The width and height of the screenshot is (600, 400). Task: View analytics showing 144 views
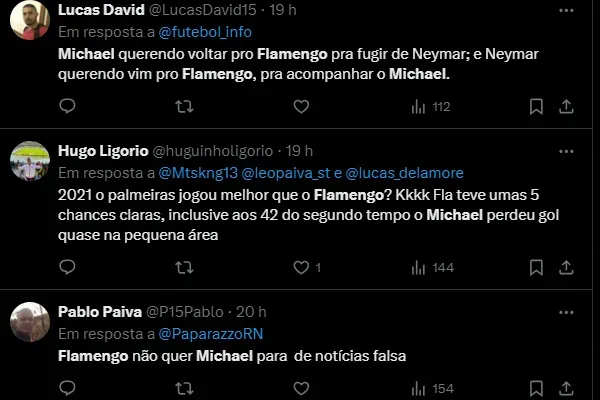point(432,268)
